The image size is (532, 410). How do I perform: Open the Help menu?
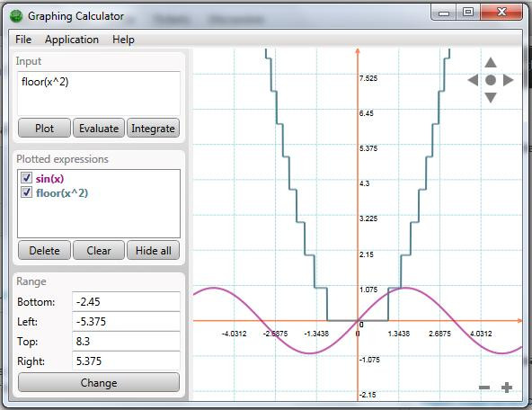tap(123, 40)
